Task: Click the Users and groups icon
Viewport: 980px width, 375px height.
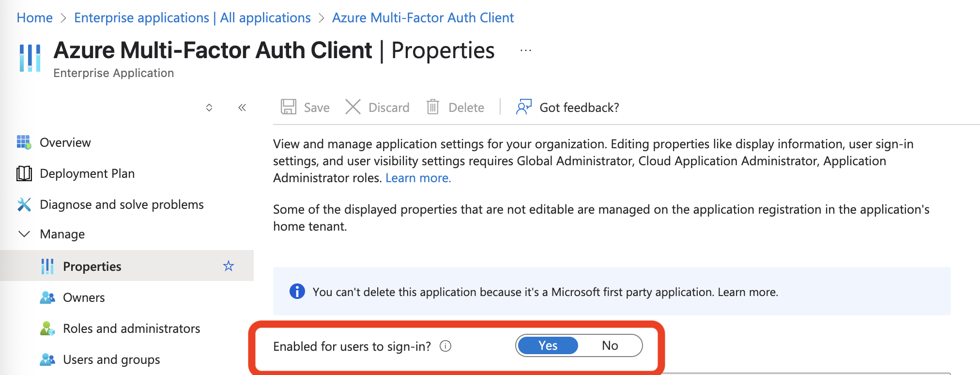Action: click(x=47, y=359)
